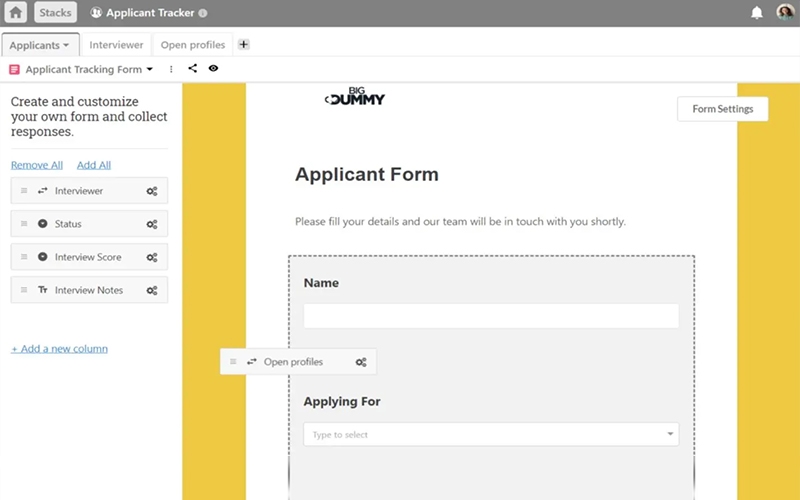Open the notifications bell
Viewport: 800px width, 500px height.
click(757, 13)
